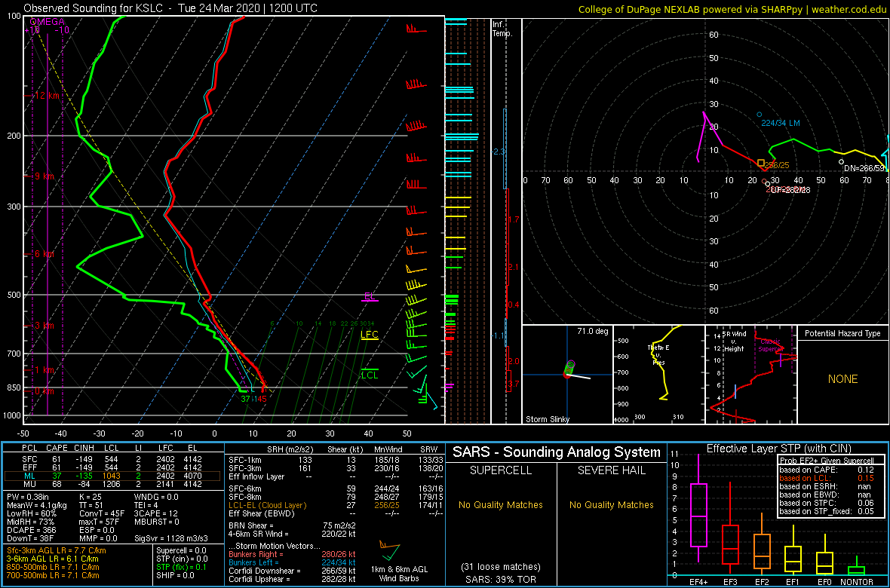Click the '256/25' mean wind square on hodograph
Image resolution: width=890 pixels, height=588 pixels.
coord(761,163)
